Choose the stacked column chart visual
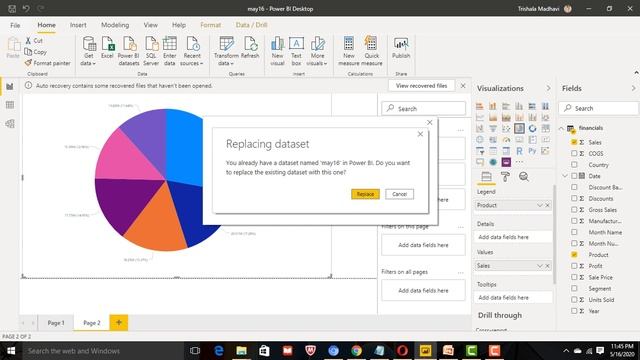 [493, 106]
